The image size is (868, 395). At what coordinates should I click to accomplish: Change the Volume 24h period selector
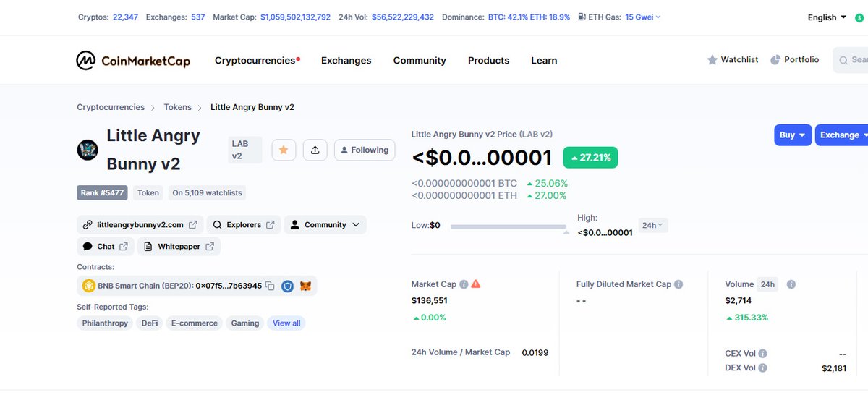(x=768, y=284)
